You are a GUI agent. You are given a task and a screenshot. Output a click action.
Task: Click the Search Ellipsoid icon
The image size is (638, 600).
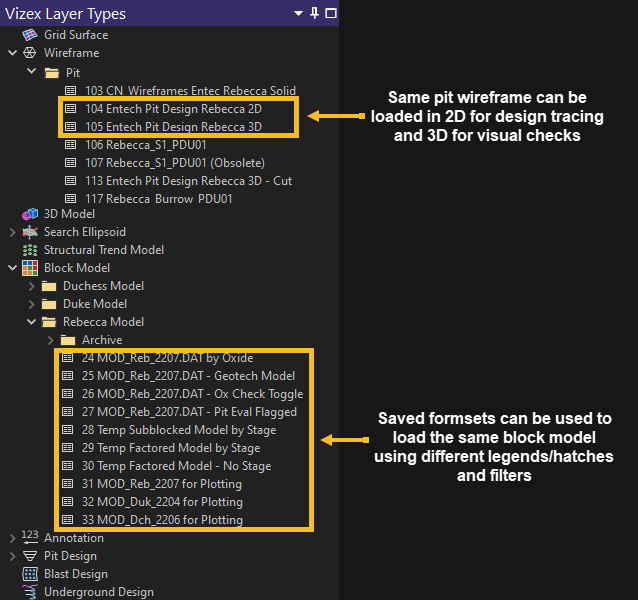(x=29, y=232)
